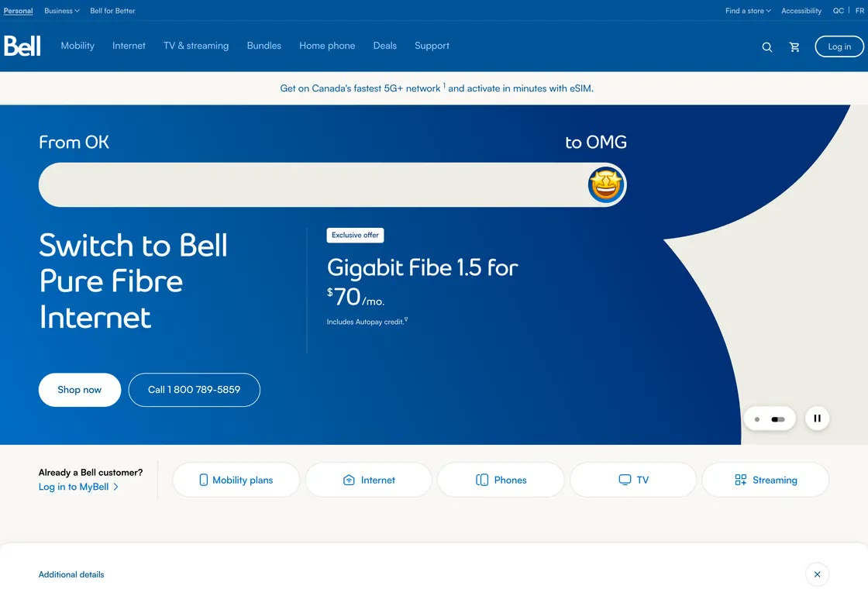Pause the hero carousel

(817, 418)
